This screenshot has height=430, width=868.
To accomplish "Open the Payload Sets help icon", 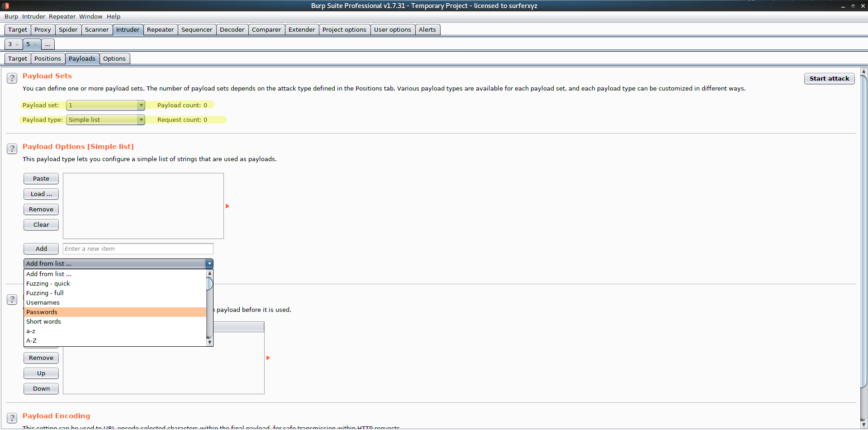I will (12, 78).
